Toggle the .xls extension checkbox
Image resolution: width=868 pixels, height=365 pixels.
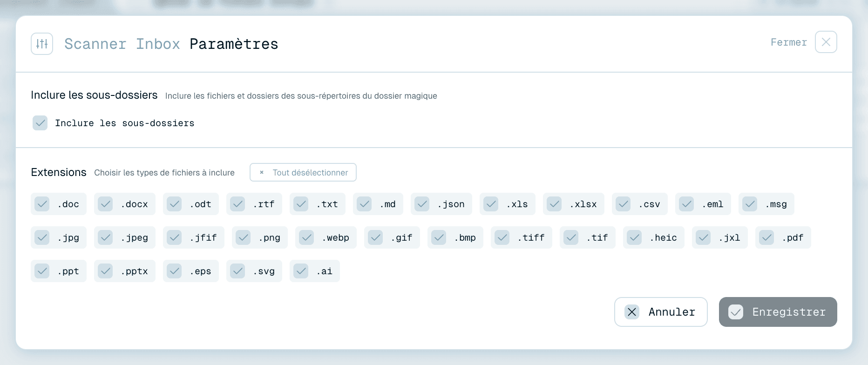tap(491, 204)
